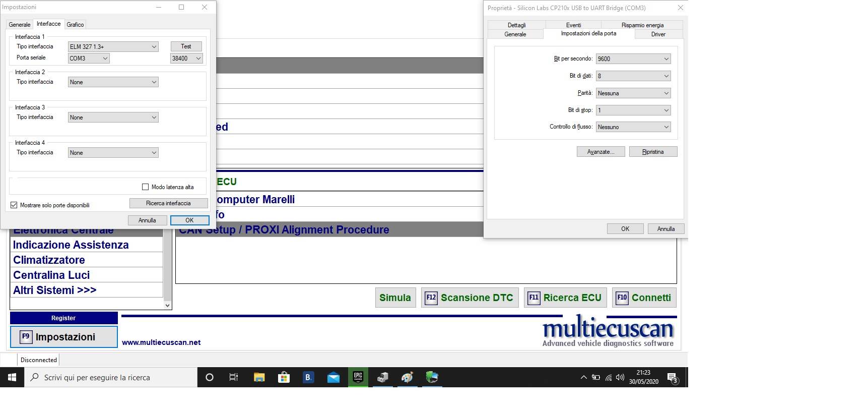Select Indicazione Assistenza in the systems list

(x=86, y=245)
